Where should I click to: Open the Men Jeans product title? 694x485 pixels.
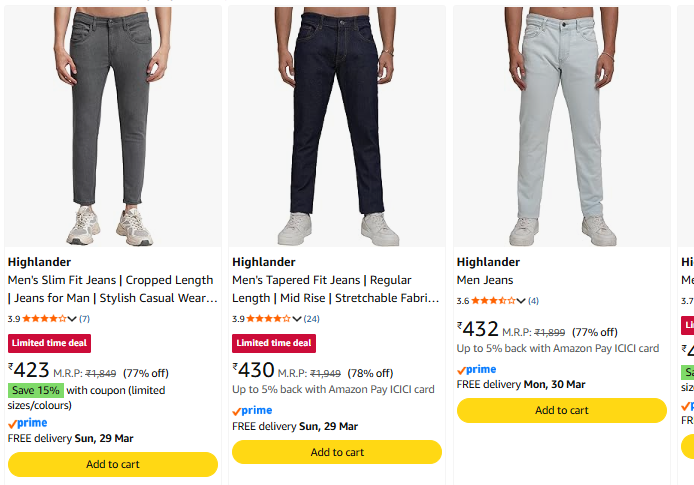click(485, 280)
